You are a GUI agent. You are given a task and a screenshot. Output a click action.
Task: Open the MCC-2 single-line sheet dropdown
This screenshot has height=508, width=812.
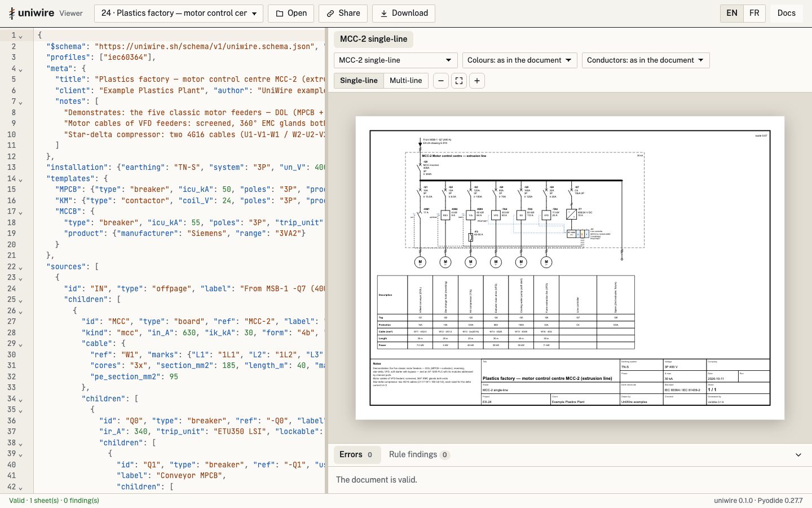(x=395, y=60)
